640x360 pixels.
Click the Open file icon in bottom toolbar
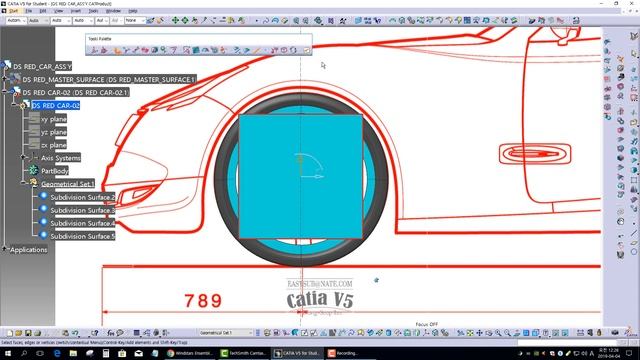[18, 333]
